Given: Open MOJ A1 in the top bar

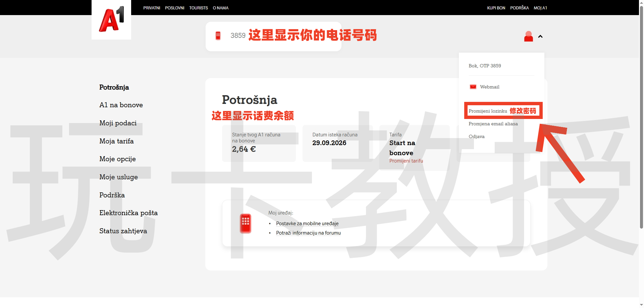Looking at the screenshot, I should point(540,8).
